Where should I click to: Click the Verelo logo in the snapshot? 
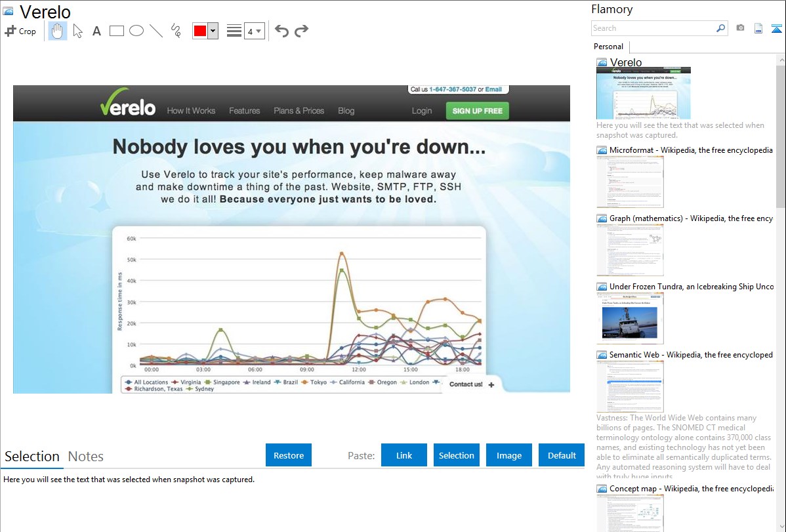(x=128, y=102)
